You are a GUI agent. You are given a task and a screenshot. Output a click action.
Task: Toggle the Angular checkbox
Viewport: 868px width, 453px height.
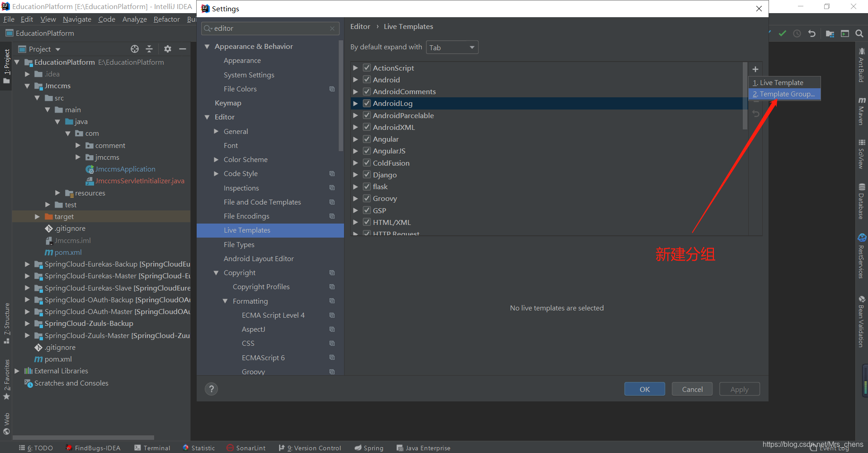click(x=367, y=139)
